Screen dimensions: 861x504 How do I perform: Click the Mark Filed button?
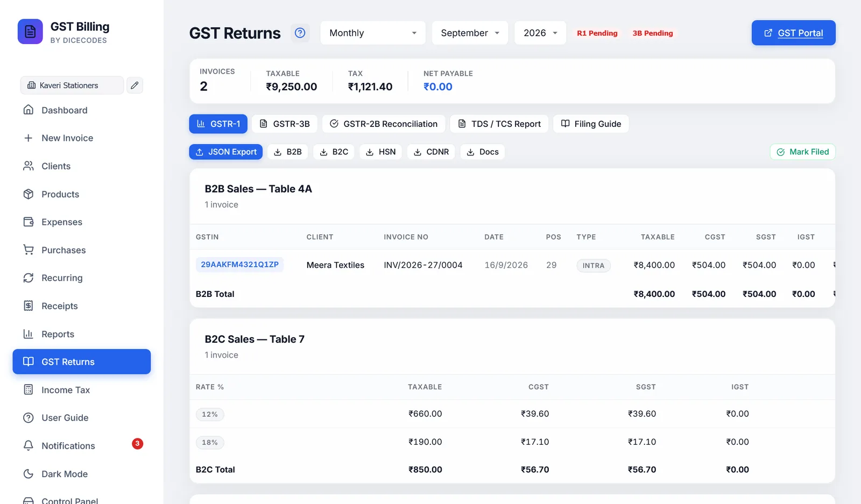(802, 152)
